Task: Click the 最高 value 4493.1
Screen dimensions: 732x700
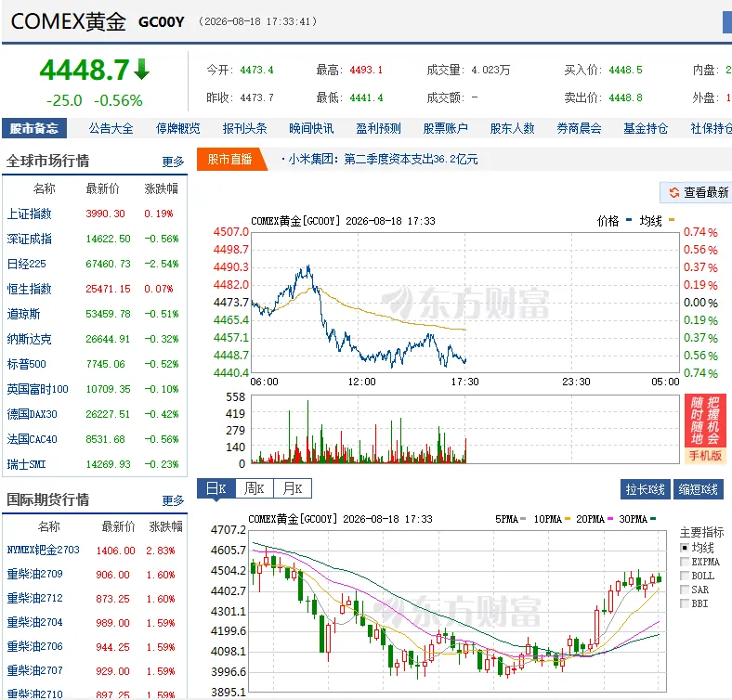Action: [366, 70]
